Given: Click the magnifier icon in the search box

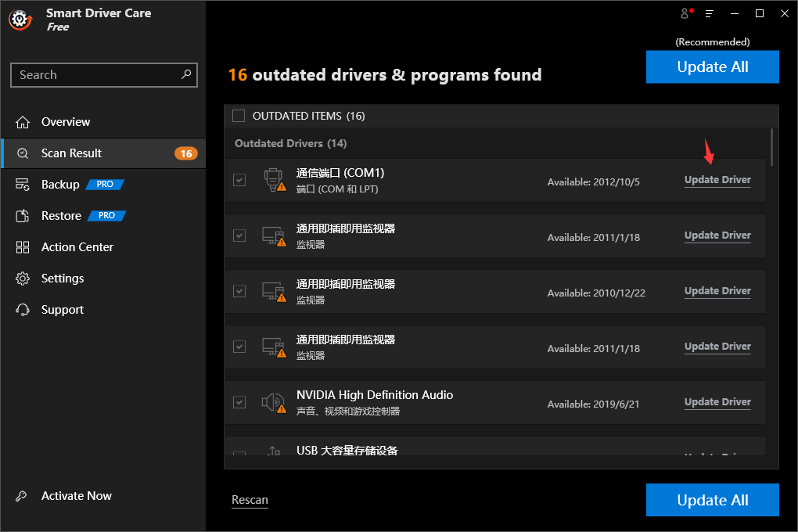Looking at the screenshot, I should coord(186,74).
